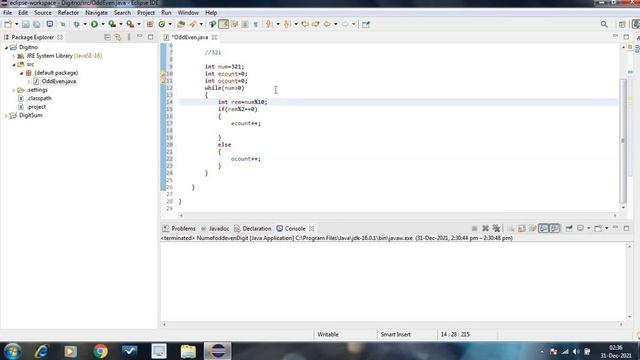This screenshot has height=360, width=640.
Task: Open the Refactor menu
Action: point(68,13)
